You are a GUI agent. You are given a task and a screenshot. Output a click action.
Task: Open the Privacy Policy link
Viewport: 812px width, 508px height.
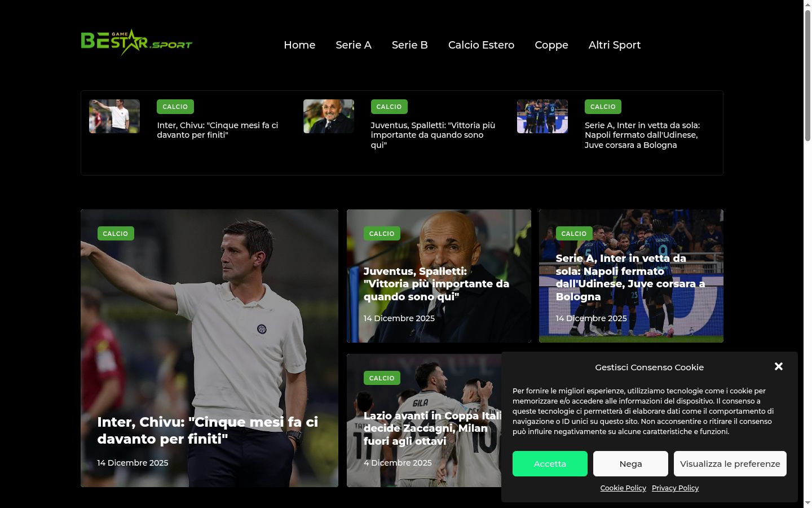(675, 488)
